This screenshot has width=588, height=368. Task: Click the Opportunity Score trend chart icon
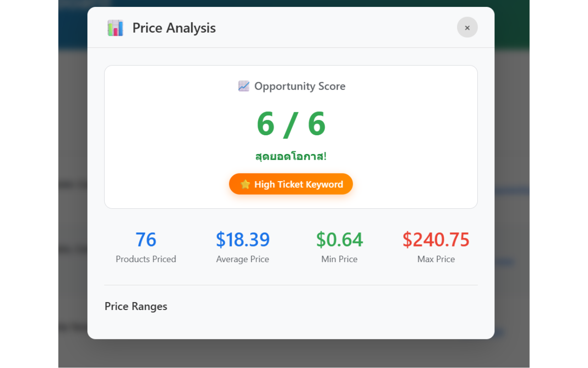(x=243, y=86)
